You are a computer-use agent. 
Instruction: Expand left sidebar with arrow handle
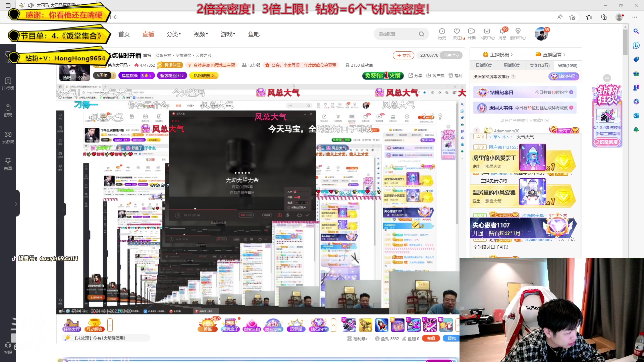click(16, 204)
